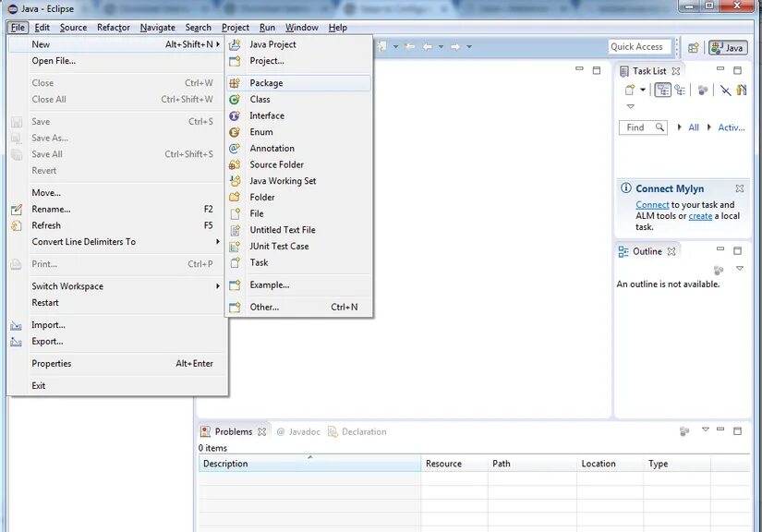
Task: Open the Refactor menu
Action: tap(114, 28)
